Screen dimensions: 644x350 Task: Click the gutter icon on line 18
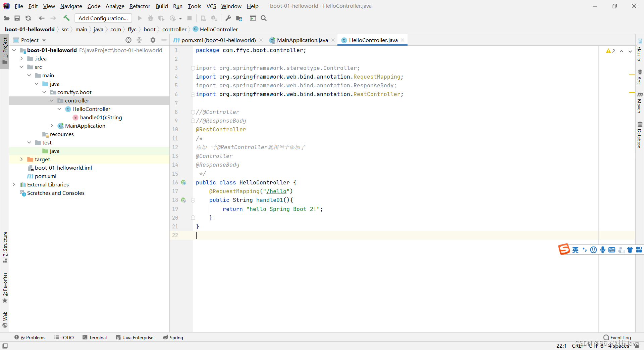[183, 200]
